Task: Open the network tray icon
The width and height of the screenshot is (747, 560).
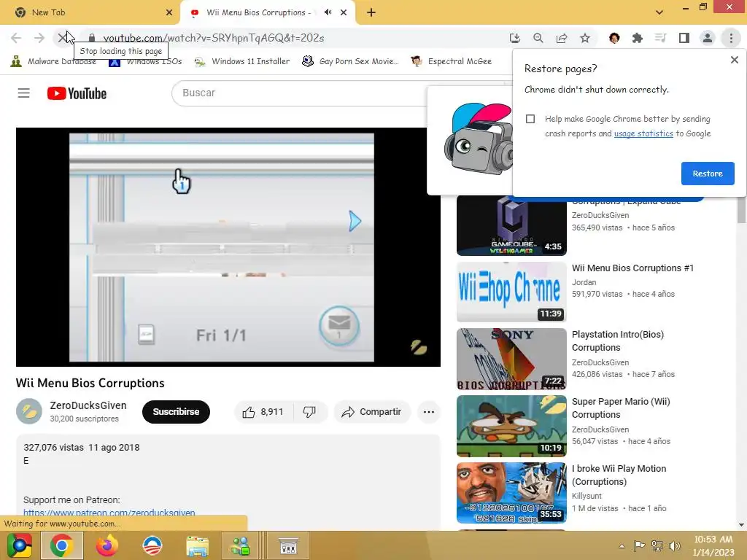Action: tap(657, 545)
